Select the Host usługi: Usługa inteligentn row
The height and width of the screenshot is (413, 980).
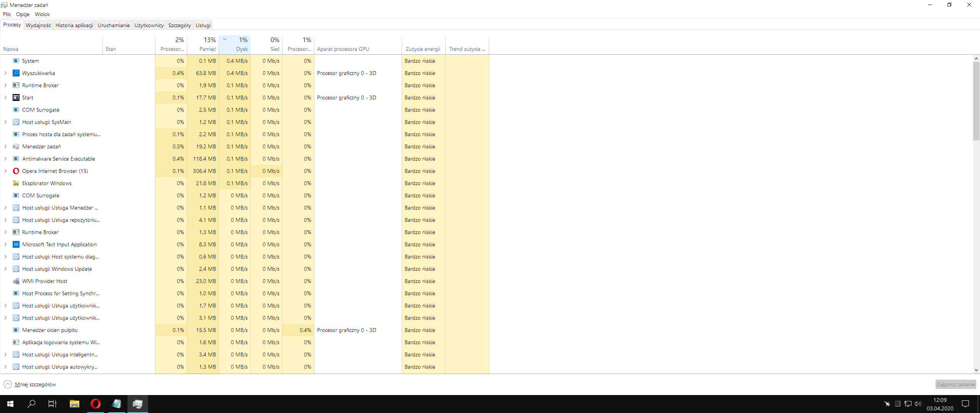245,354
